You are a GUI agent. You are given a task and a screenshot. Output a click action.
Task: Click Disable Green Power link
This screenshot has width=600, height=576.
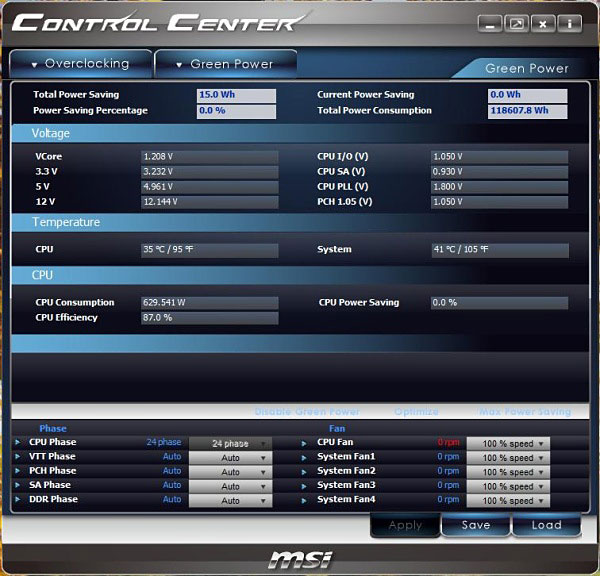pyautogui.click(x=307, y=412)
